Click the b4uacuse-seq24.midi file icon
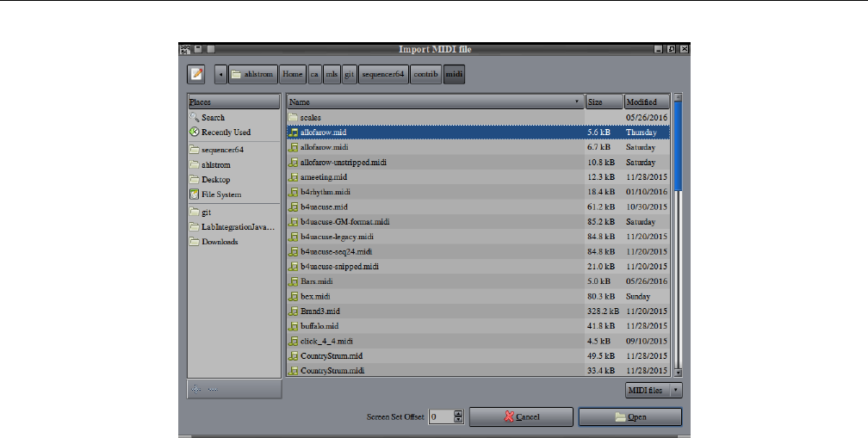The width and height of the screenshot is (868, 438). pyautogui.click(x=294, y=252)
